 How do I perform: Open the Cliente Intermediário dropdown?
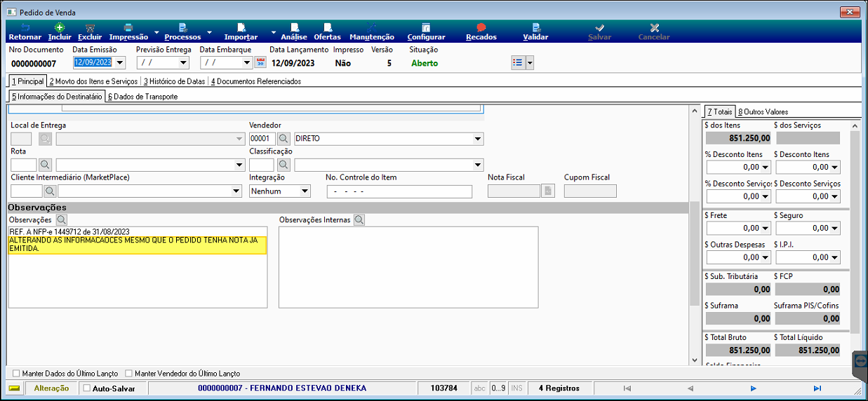(236, 191)
